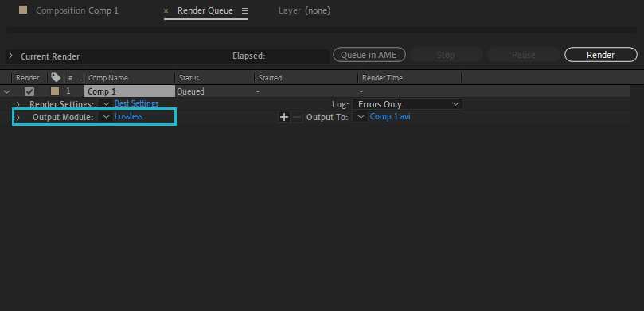Click the disabled Stop button

coord(446,55)
